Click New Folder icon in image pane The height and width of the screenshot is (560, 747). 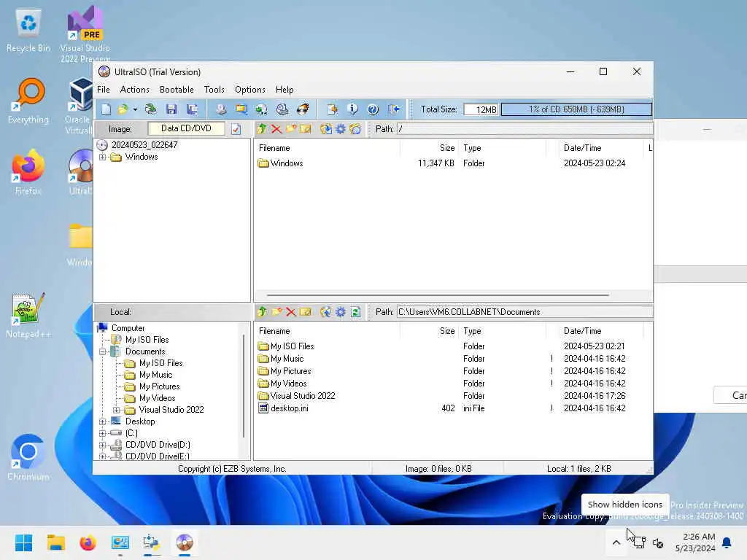[x=290, y=129]
